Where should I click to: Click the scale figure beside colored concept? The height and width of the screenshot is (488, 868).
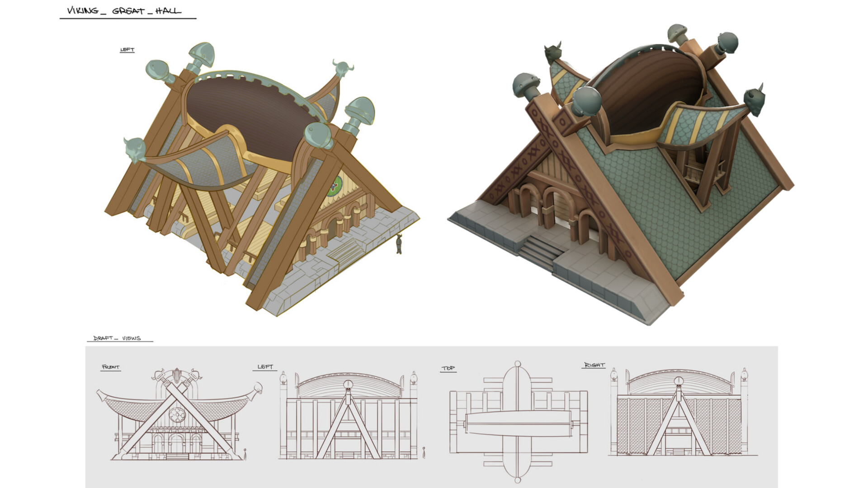399,244
